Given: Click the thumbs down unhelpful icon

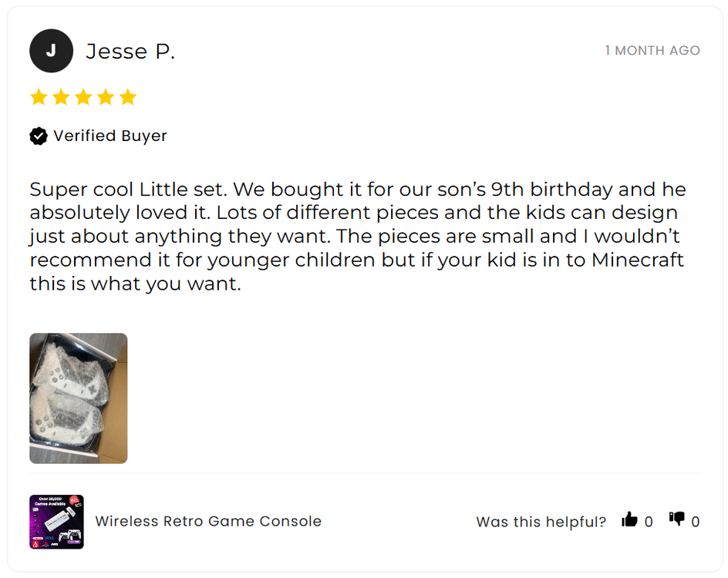Looking at the screenshot, I should tap(676, 520).
